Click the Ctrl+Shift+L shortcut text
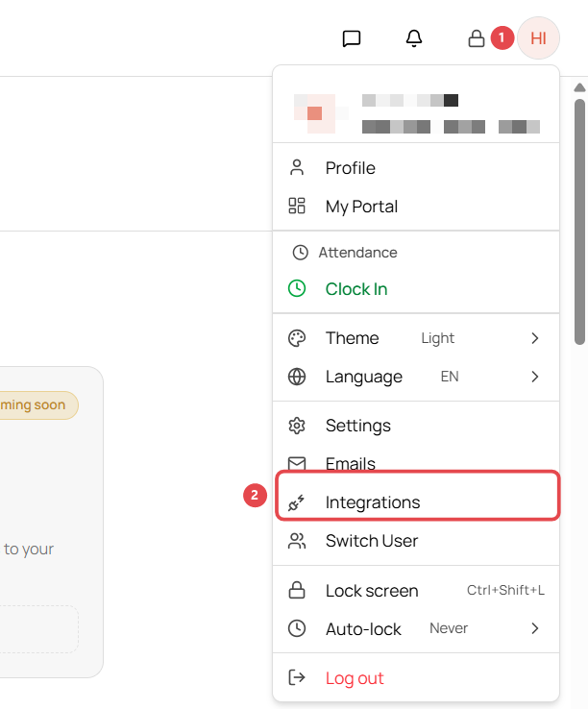588x709 pixels. 505,590
